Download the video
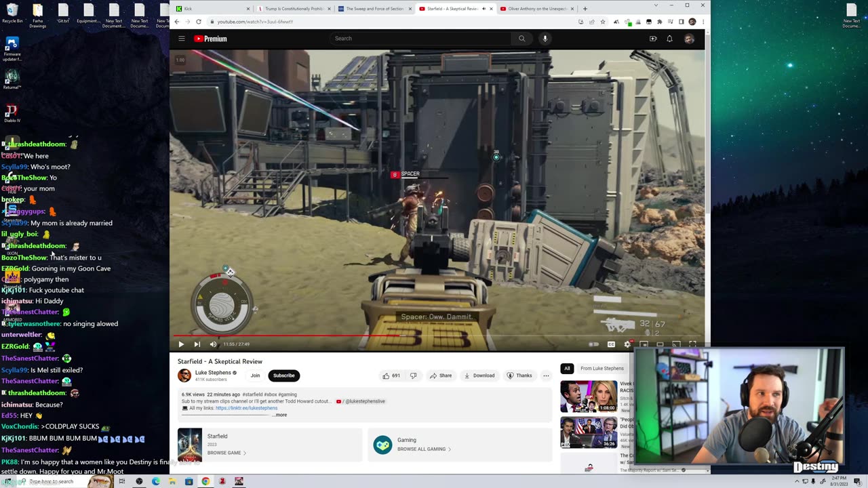Viewport: 868px width, 488px height. [479, 375]
